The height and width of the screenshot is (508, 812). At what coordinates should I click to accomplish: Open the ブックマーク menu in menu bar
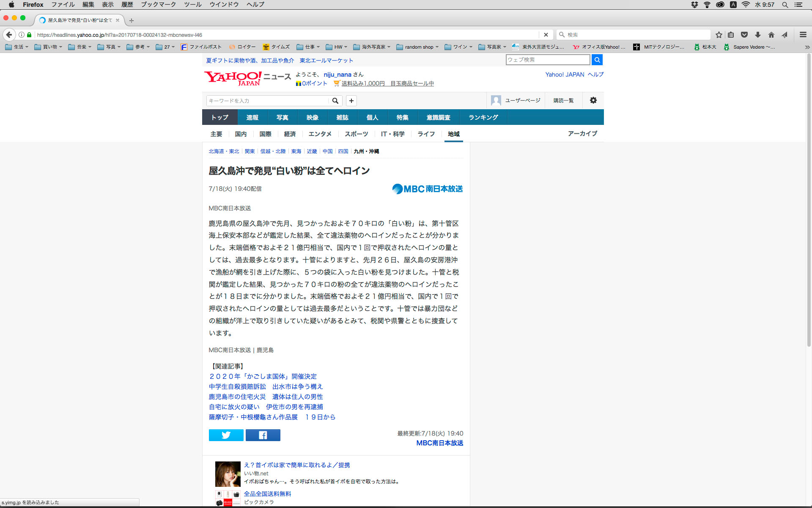click(158, 5)
